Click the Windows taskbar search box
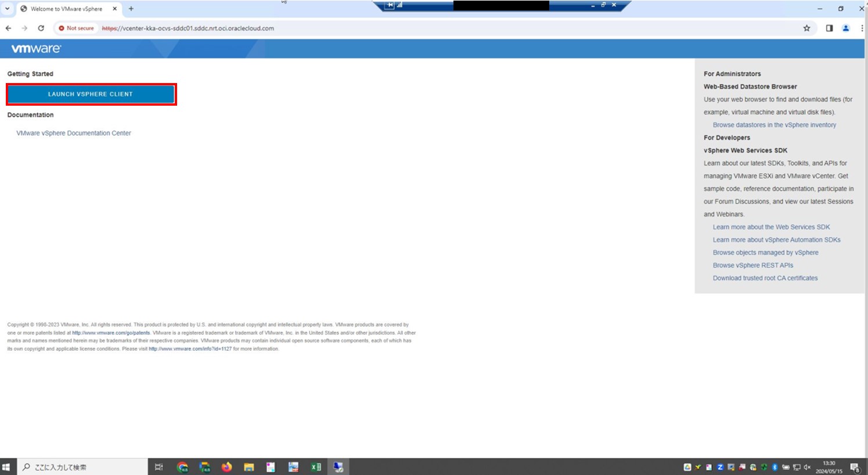868x475 pixels. pos(82,467)
